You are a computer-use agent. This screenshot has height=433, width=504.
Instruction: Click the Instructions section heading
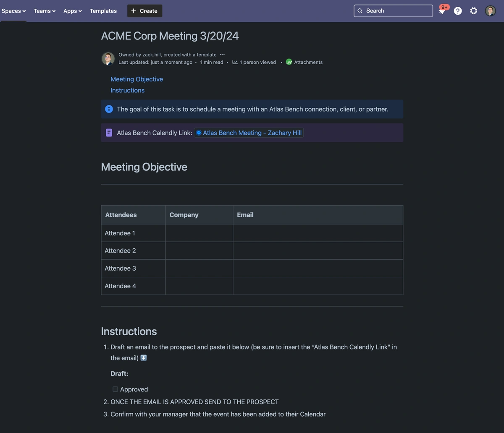[x=129, y=331]
